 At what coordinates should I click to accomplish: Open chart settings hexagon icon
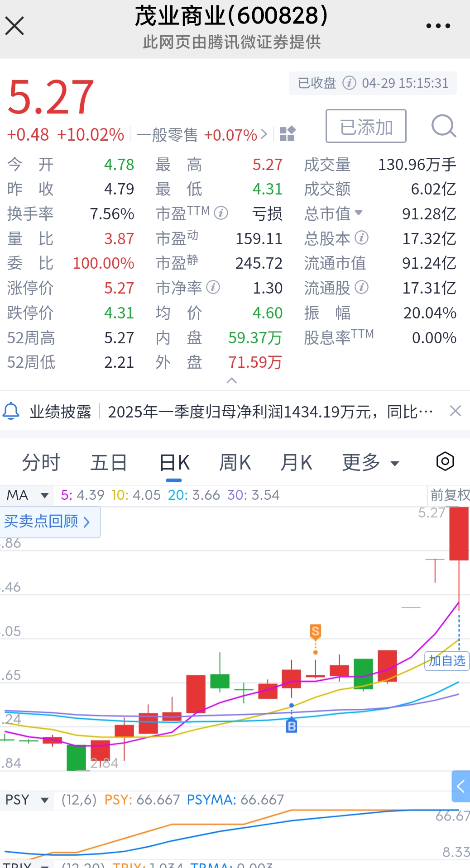pyautogui.click(x=445, y=461)
